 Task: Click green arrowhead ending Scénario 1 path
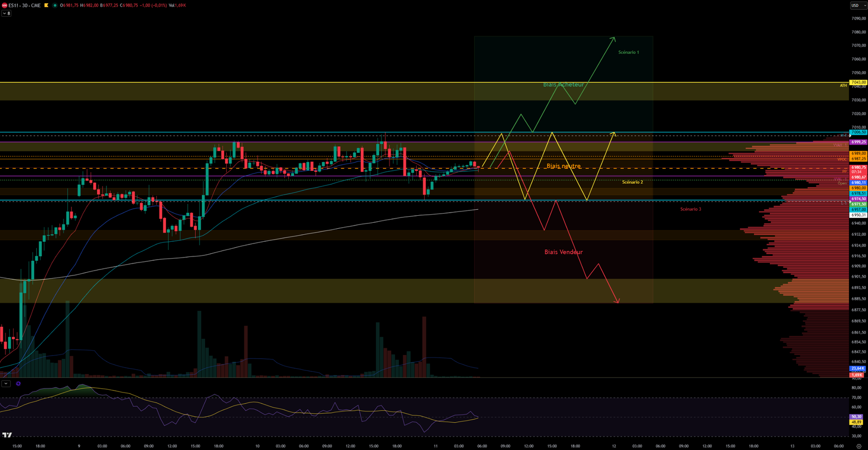tap(614, 38)
